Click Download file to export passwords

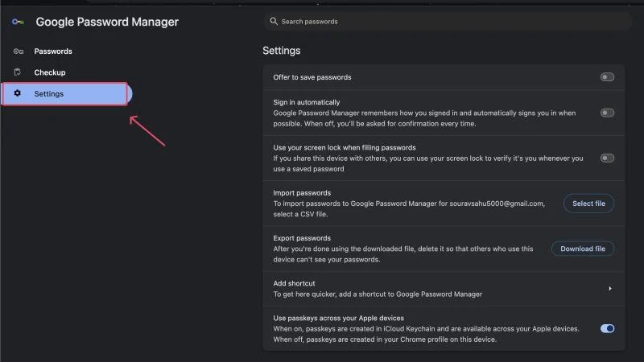point(582,249)
